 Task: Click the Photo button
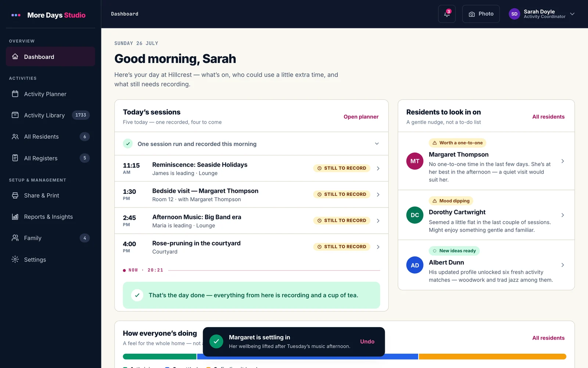tap(481, 14)
